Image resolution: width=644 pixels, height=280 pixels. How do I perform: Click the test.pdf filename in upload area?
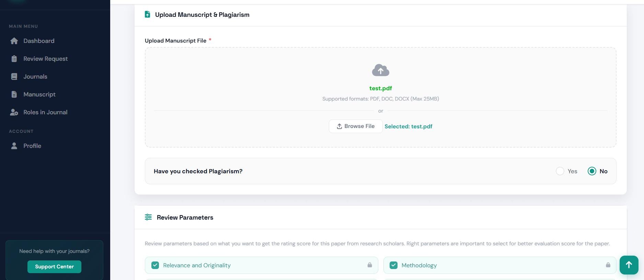[381, 88]
